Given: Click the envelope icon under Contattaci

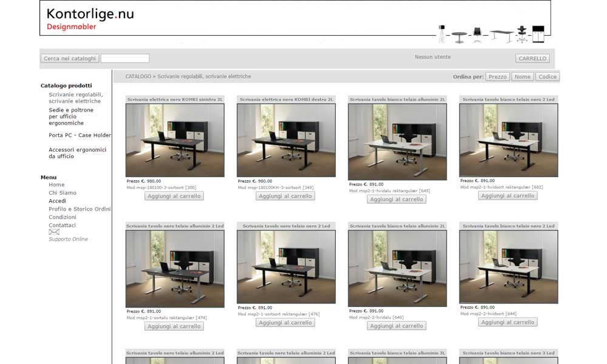Looking at the screenshot, I should click(x=54, y=232).
